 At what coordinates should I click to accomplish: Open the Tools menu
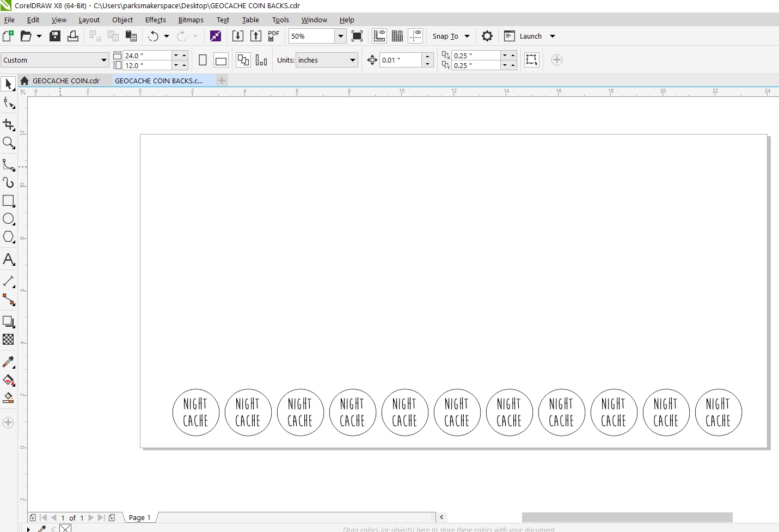click(280, 20)
